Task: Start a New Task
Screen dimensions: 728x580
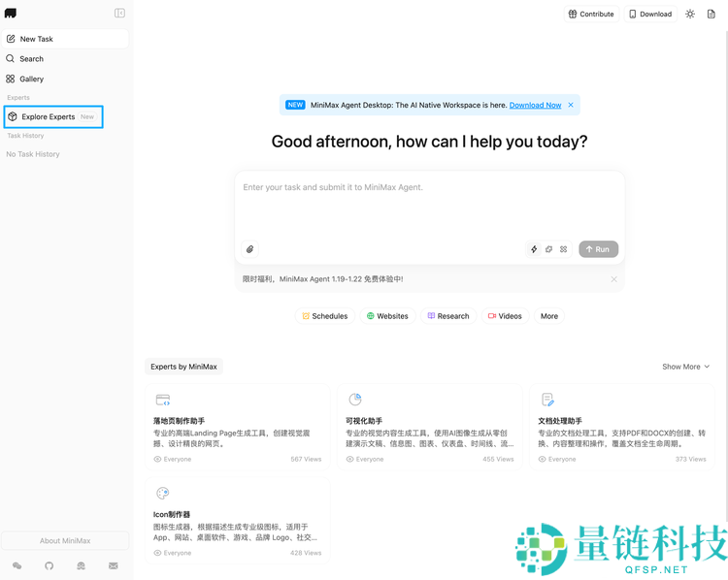Action: [x=65, y=39]
